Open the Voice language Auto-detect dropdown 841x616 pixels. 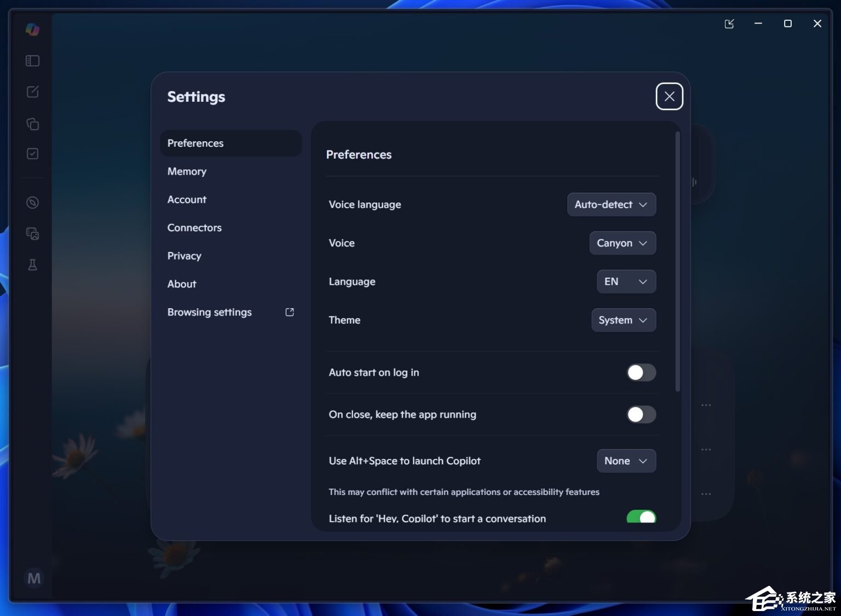point(612,204)
